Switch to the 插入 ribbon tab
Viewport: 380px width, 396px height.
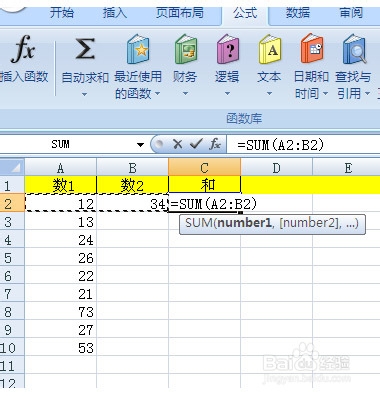click(x=115, y=13)
